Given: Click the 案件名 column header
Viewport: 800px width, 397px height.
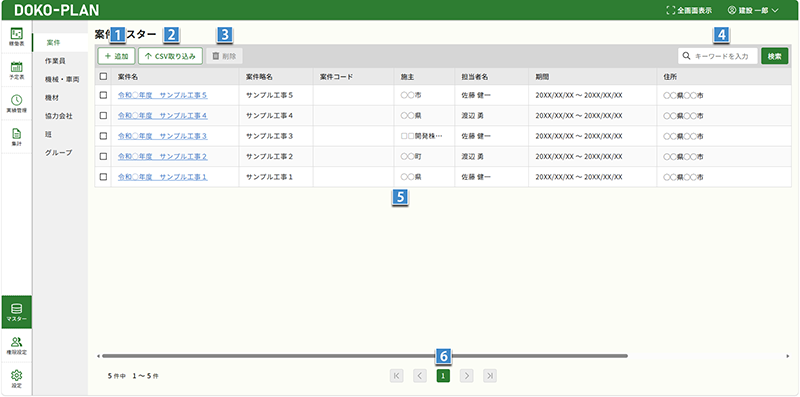Looking at the screenshot, I should click(x=175, y=77).
